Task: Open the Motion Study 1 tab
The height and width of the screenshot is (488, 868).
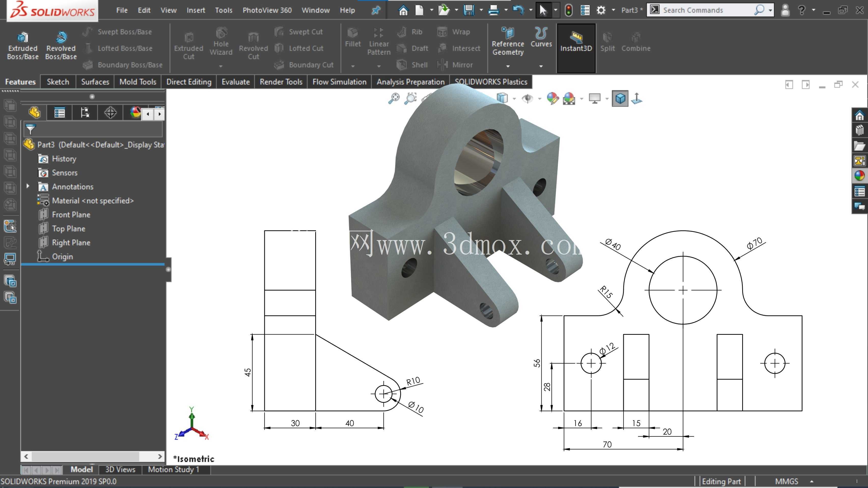Action: pos(174,469)
